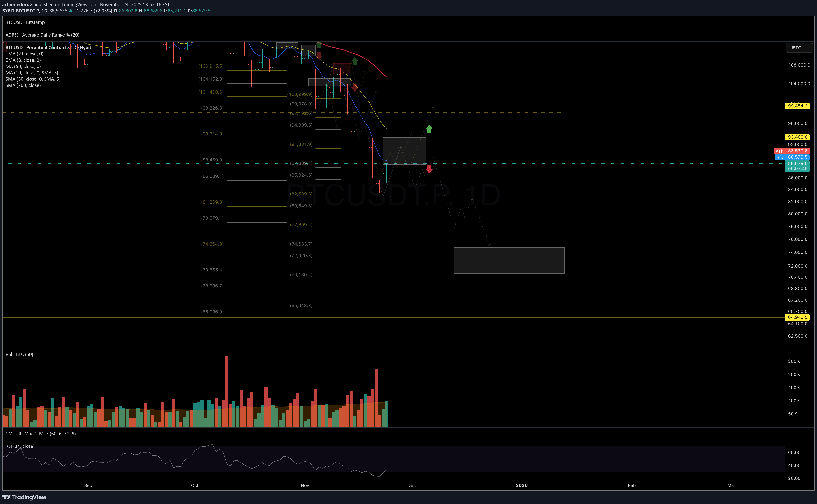Click the 2026 label on the time axis
This screenshot has height=504, width=817.
coord(522,485)
